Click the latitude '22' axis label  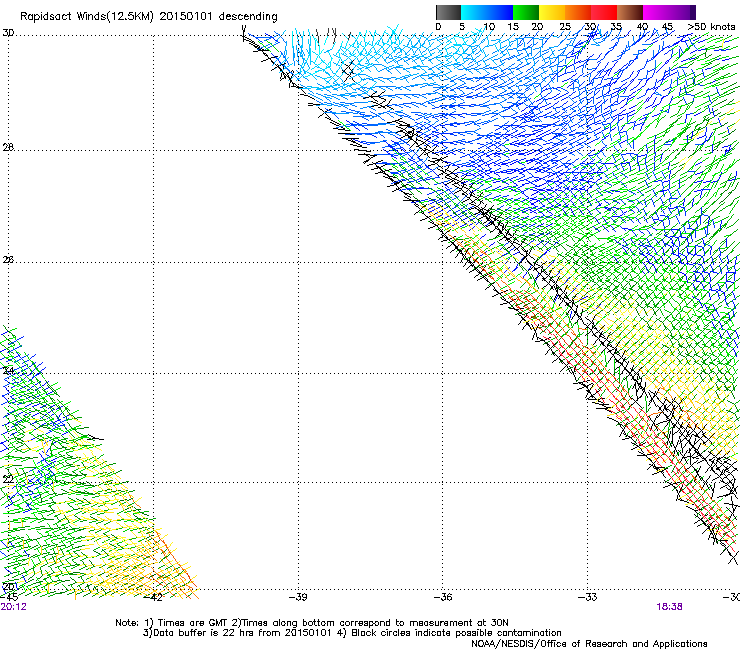(8, 479)
